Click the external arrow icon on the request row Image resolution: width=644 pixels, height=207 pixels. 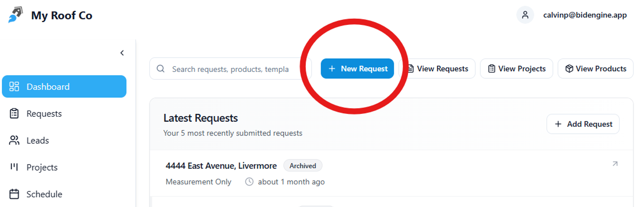(615, 164)
